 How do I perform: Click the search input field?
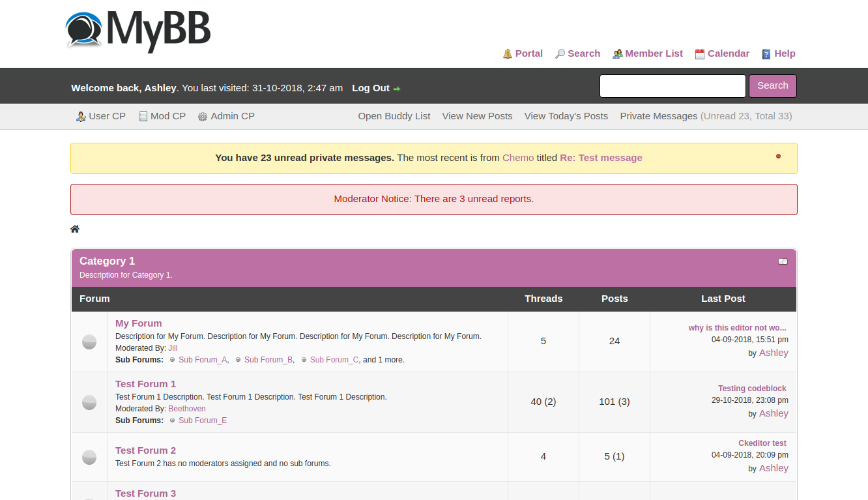coord(672,86)
